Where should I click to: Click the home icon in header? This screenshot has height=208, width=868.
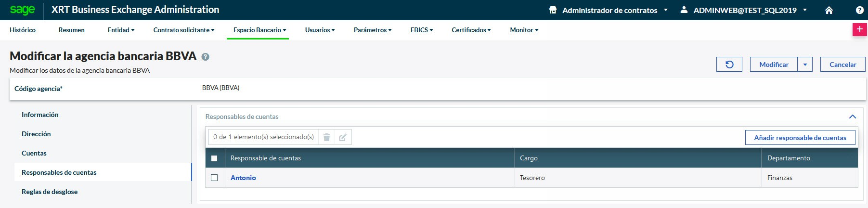pyautogui.click(x=829, y=10)
